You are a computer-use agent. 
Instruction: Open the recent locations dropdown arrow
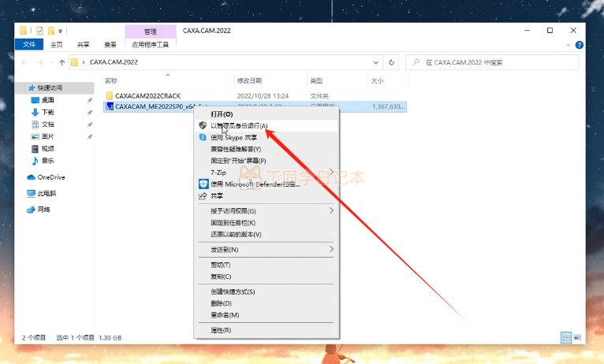51,62
